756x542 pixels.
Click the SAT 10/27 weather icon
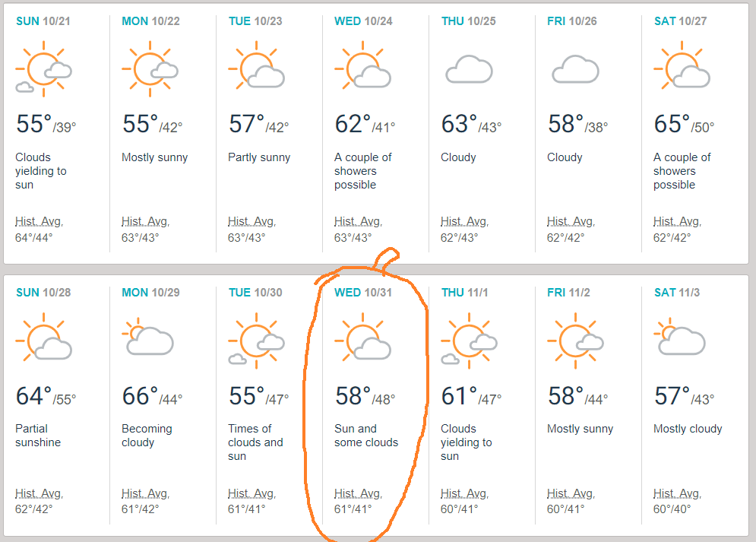click(682, 71)
